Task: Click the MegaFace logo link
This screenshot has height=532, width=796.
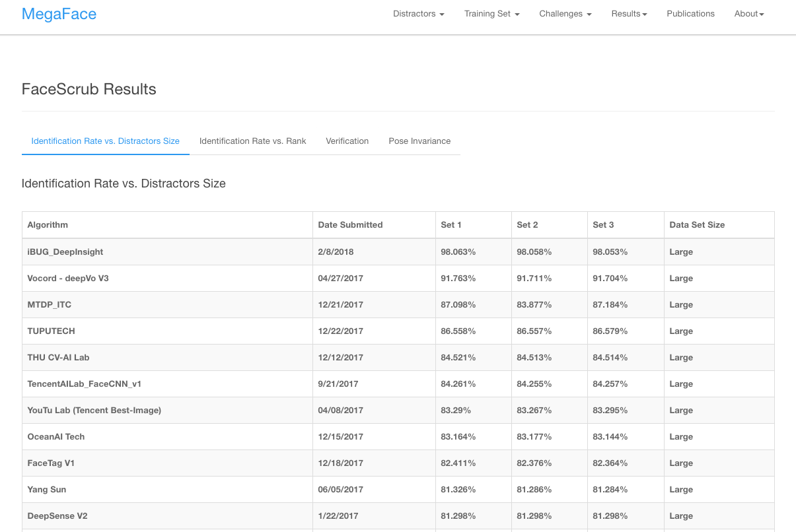Action: coord(59,14)
